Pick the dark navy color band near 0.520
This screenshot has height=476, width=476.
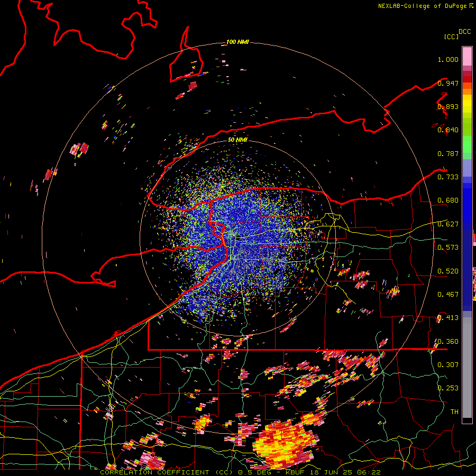point(467,270)
